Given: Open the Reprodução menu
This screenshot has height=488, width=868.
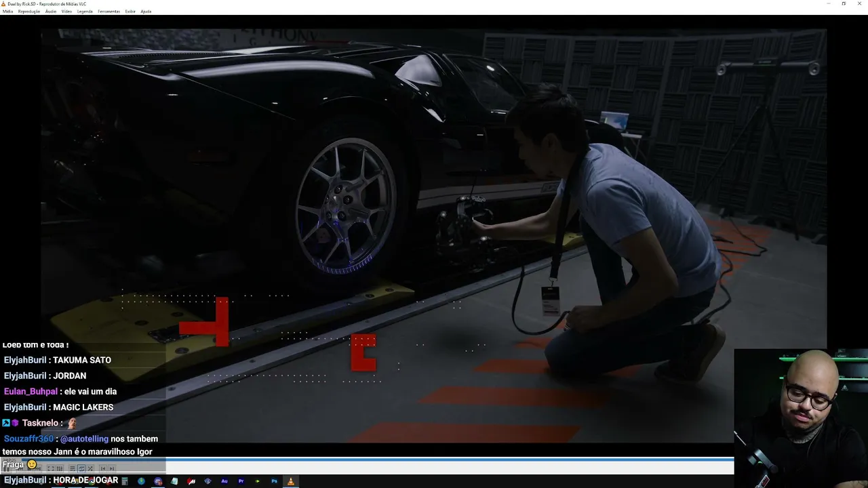Looking at the screenshot, I should pyautogui.click(x=29, y=12).
